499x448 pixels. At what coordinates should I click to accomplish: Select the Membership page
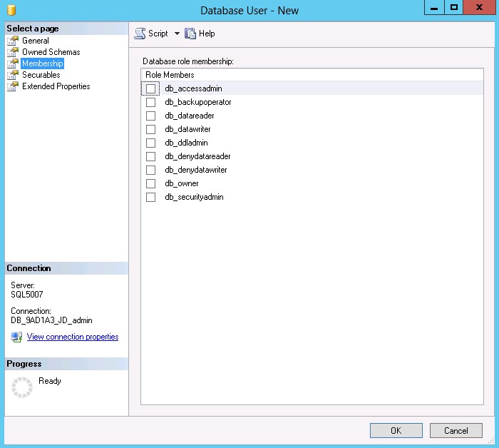(42, 63)
